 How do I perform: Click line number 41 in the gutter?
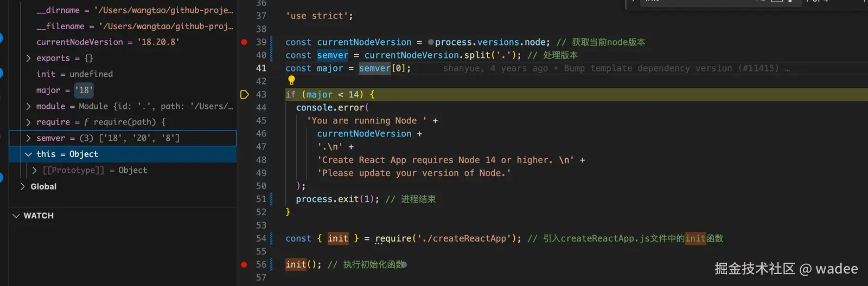coord(261,68)
